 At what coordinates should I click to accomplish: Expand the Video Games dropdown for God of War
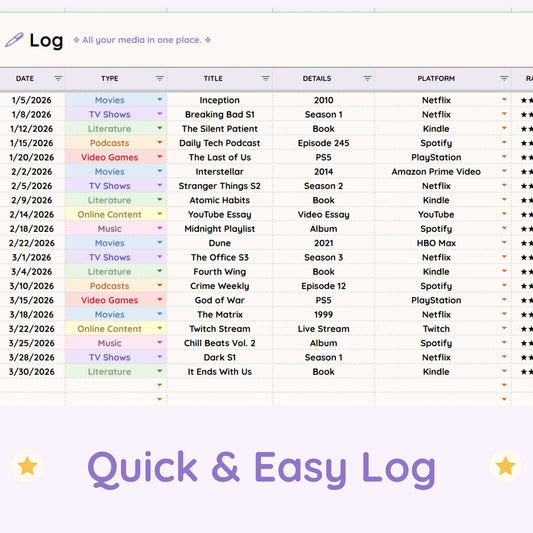160,299
